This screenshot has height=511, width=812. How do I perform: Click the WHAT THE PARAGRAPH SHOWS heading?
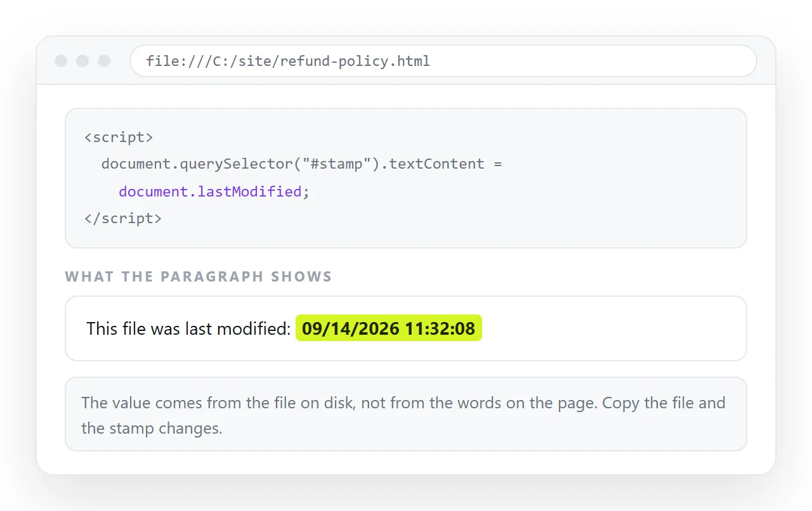pyautogui.click(x=199, y=276)
